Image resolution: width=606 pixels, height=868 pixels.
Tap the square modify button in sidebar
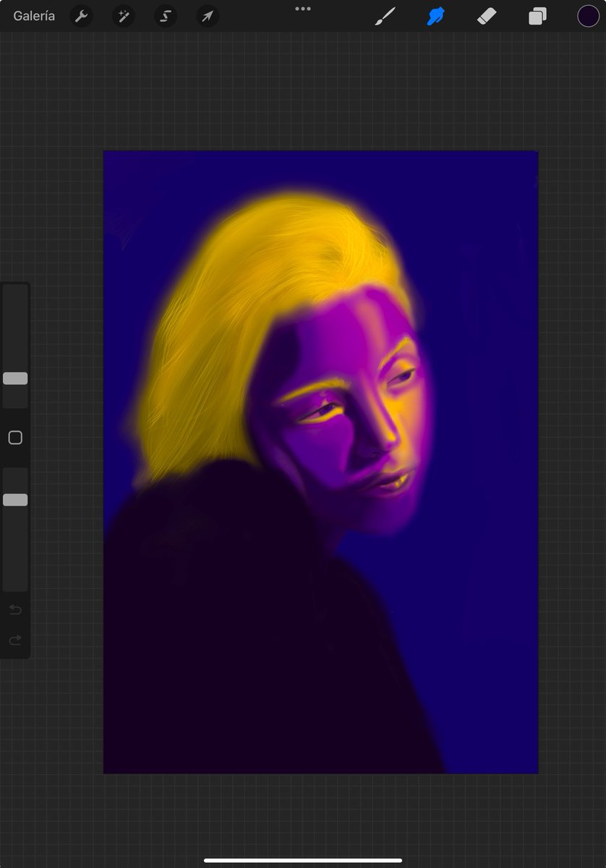pos(15,438)
